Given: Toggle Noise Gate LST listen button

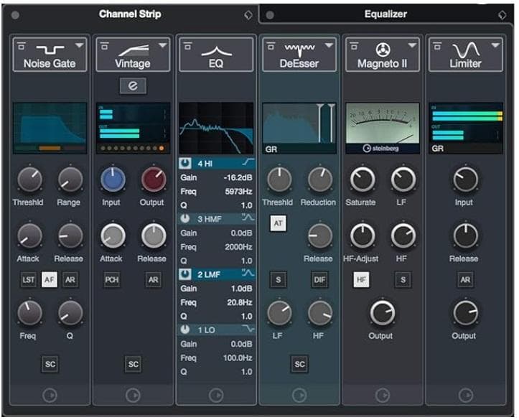Looking at the screenshot, I should coord(29,280).
